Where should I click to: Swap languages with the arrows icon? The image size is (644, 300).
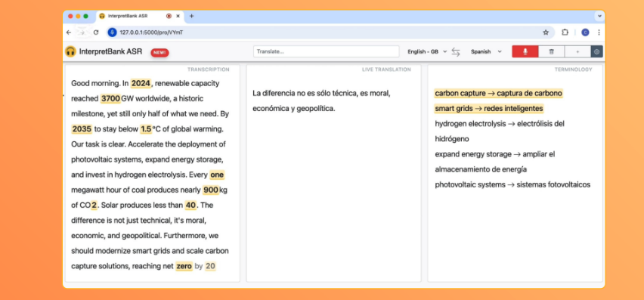tap(456, 51)
